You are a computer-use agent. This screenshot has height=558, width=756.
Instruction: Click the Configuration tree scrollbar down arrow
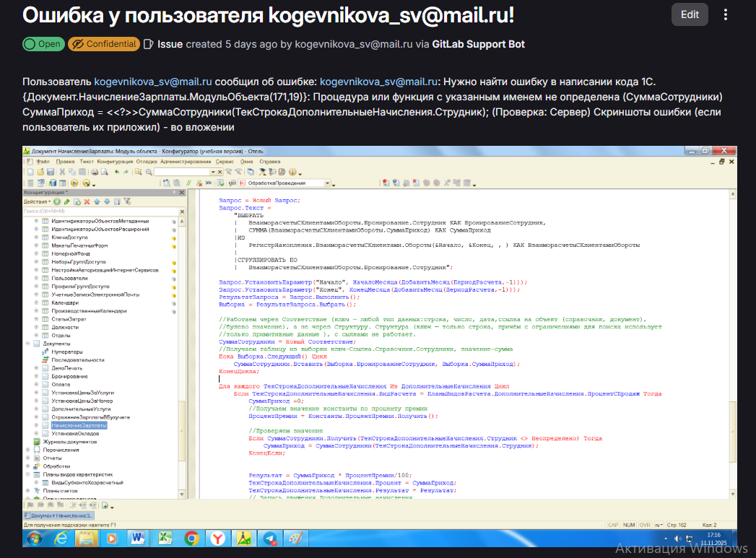[182, 494]
